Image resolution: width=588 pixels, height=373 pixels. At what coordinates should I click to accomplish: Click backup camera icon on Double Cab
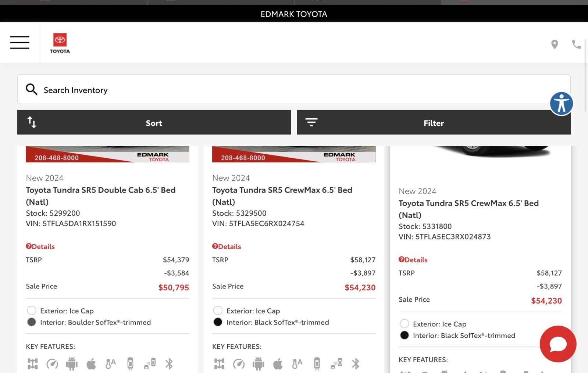(130, 364)
